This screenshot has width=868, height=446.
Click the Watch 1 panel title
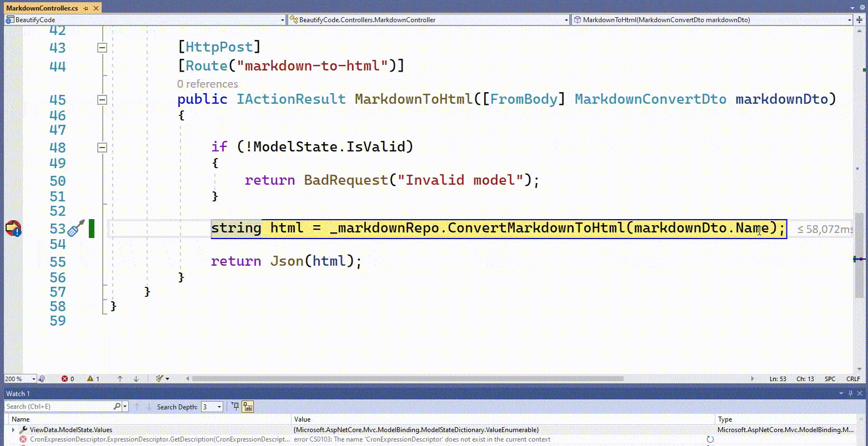17,393
